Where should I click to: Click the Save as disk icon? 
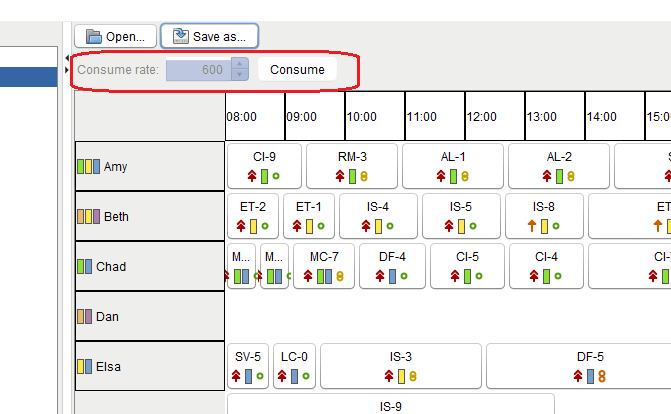point(180,36)
